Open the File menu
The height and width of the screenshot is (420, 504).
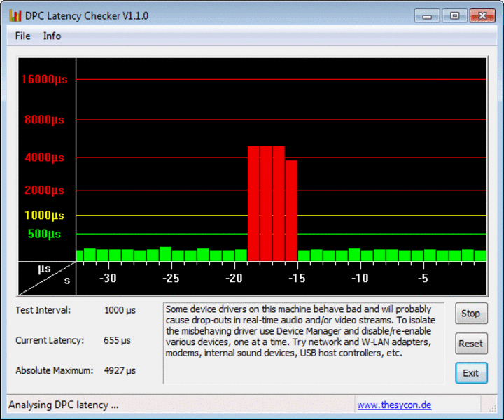22,36
